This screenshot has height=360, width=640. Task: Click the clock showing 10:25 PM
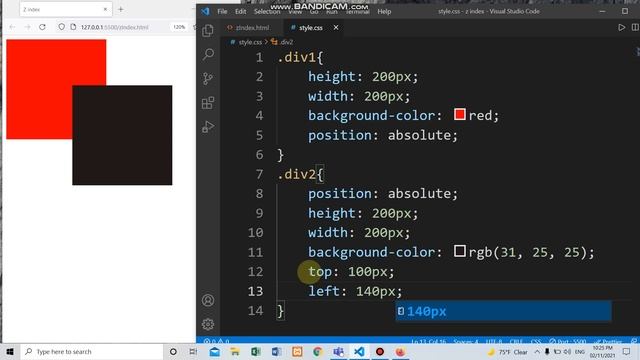[602, 348]
